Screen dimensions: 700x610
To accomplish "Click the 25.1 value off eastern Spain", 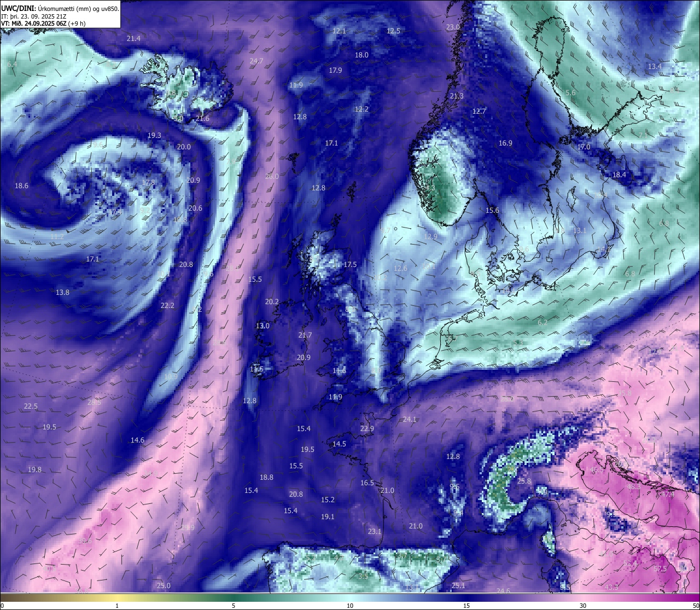I will [x=458, y=585].
